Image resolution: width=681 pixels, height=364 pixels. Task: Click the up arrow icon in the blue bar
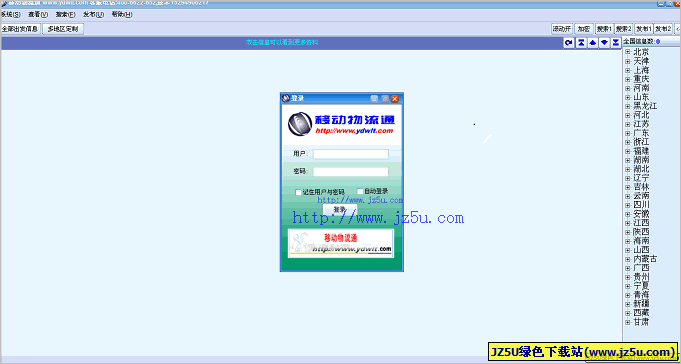pyautogui.click(x=592, y=43)
